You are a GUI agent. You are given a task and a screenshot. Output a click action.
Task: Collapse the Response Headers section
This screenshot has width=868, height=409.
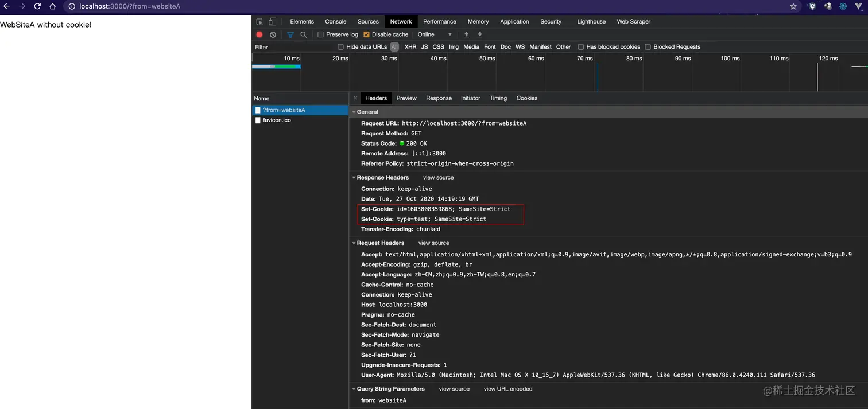354,178
